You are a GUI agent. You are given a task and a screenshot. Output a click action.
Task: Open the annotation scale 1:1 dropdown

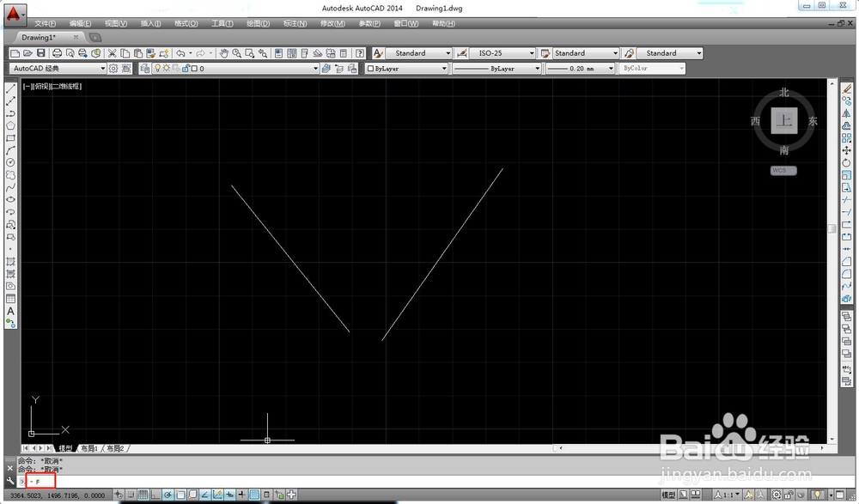[x=727, y=495]
